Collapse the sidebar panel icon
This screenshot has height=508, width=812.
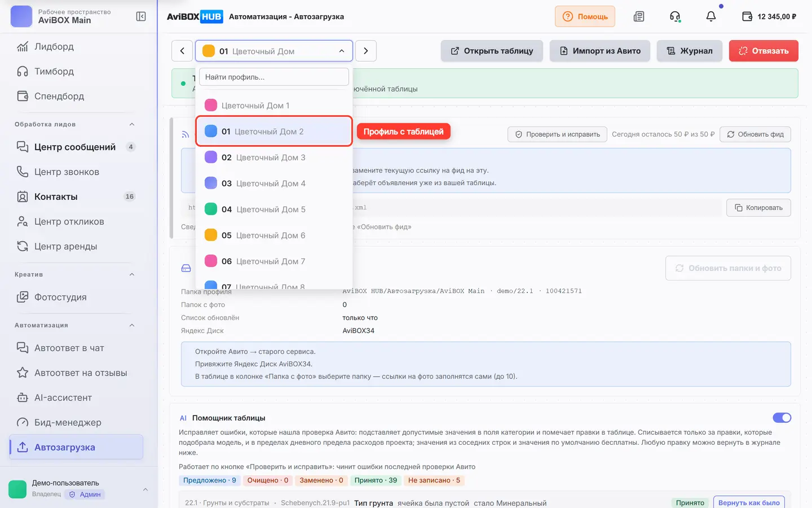click(x=141, y=16)
